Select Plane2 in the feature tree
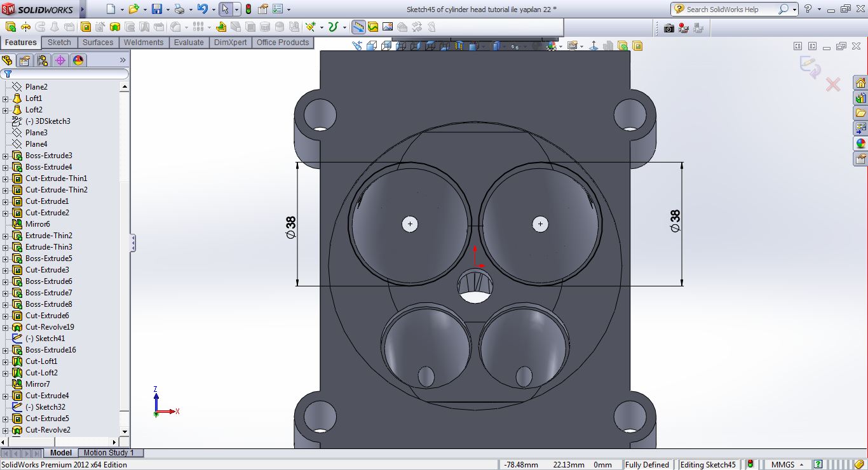This screenshot has height=470, width=868. coord(36,87)
